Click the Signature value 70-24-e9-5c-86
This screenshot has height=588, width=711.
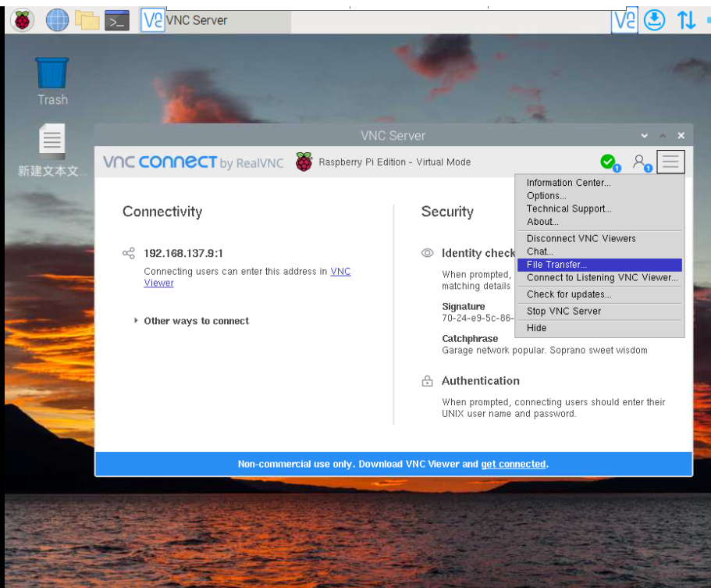coord(478,318)
